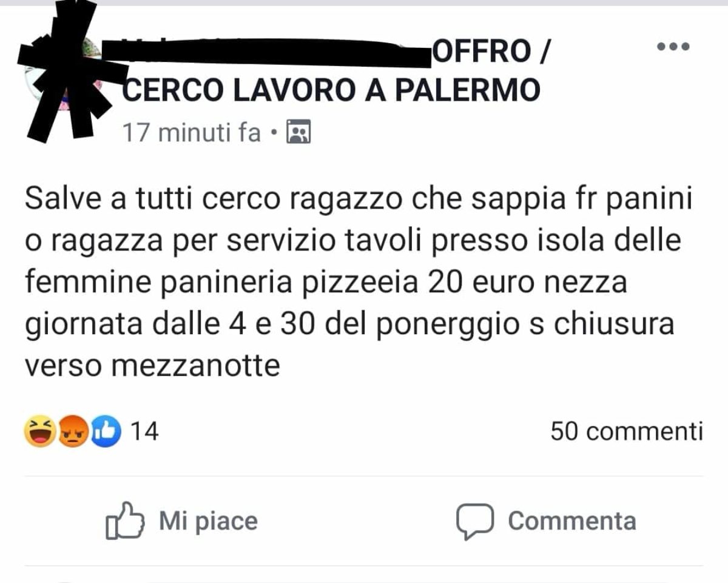Click the giornata dalle 4 e 30 line
The height and width of the screenshot is (583, 728).
[x=349, y=325]
